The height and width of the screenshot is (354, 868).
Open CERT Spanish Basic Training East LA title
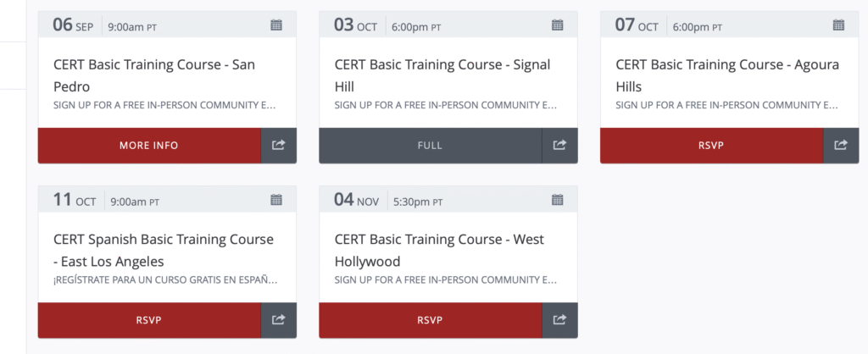163,250
